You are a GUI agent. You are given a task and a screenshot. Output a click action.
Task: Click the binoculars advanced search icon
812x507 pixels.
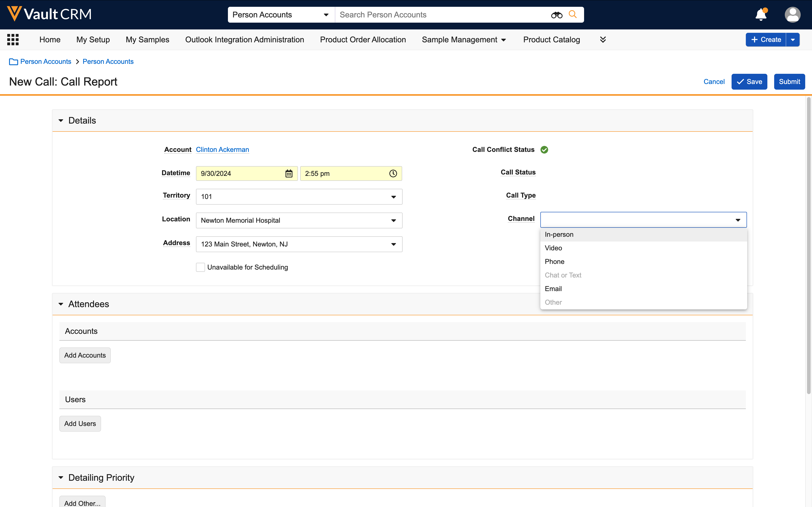(557, 15)
